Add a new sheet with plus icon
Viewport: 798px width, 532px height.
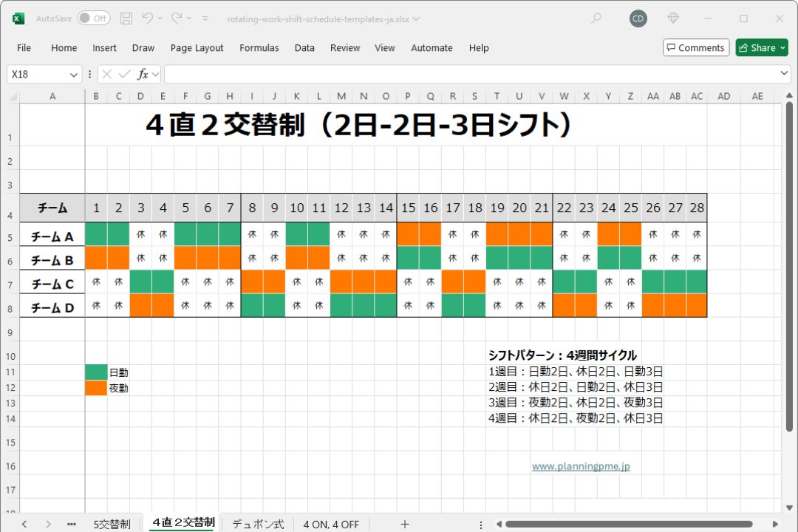pos(404,524)
